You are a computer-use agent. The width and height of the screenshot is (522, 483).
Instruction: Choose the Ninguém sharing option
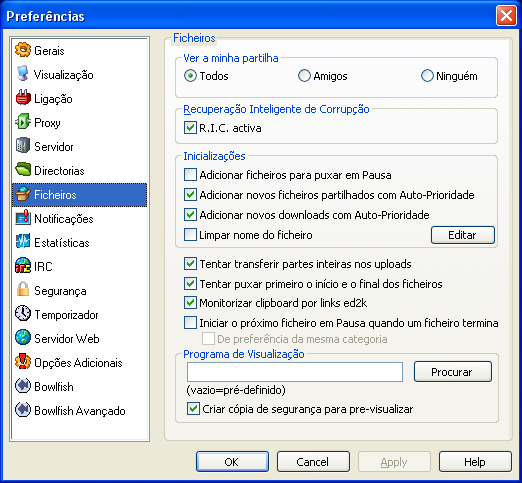(x=427, y=76)
